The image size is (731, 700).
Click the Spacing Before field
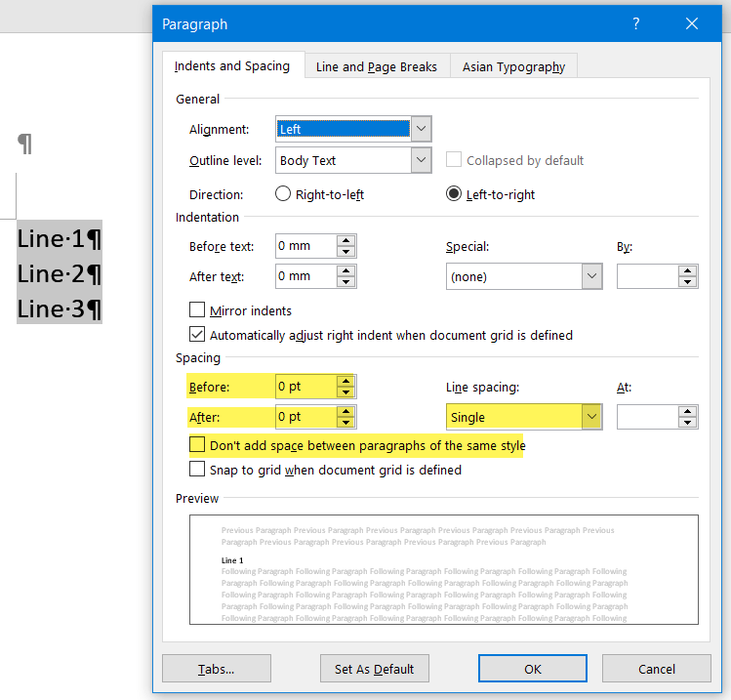click(x=306, y=387)
